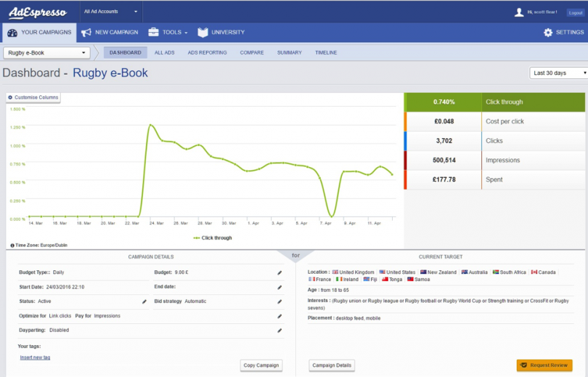Edit the Budget with pencil icon
Viewport: 588px width, 377px height.
pos(279,273)
